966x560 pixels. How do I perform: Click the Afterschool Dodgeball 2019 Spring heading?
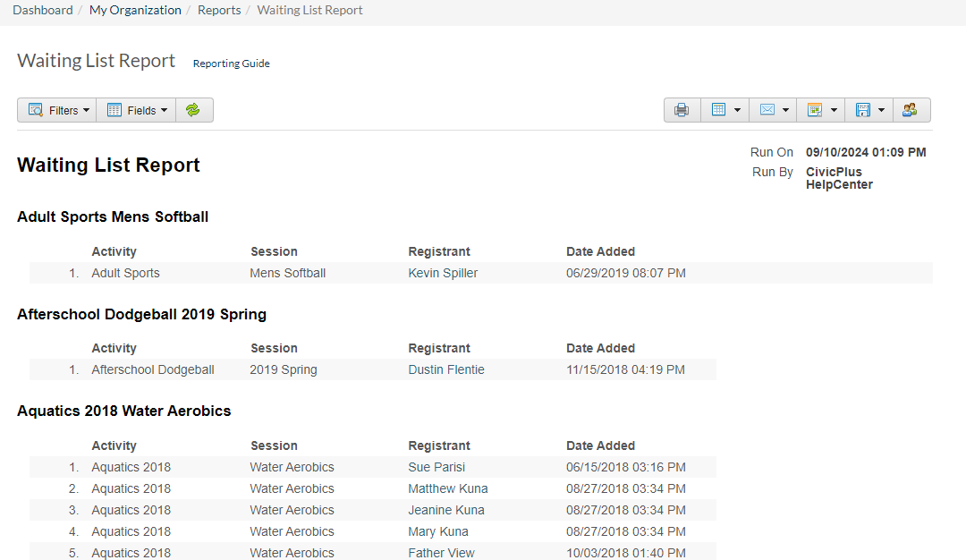coord(141,314)
